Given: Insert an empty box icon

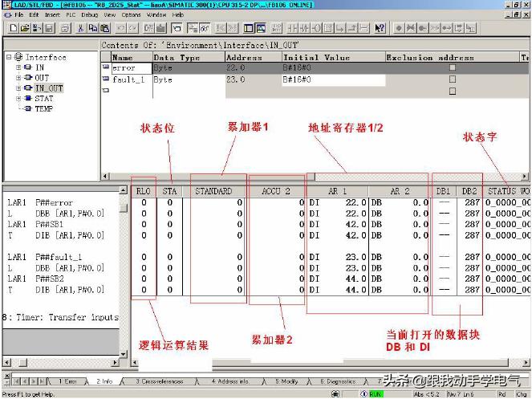Looking at the screenshot, I should pos(328,28).
